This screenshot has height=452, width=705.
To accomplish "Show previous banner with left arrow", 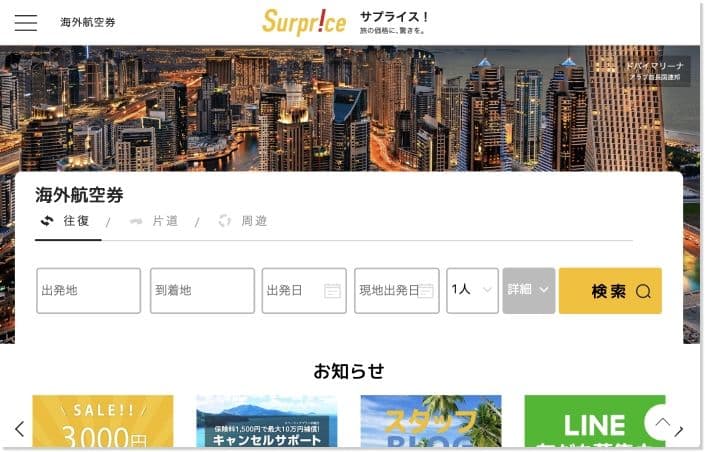I will pos(19,429).
